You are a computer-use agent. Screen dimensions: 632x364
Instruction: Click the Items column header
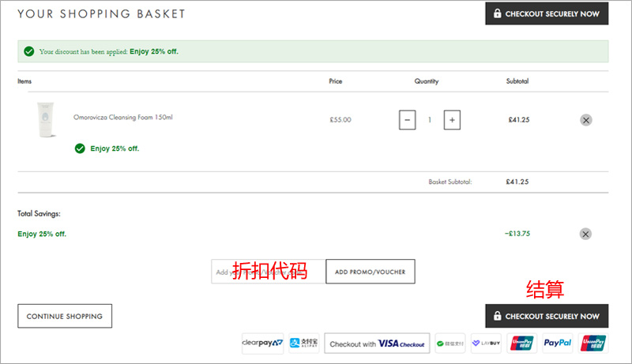click(24, 81)
